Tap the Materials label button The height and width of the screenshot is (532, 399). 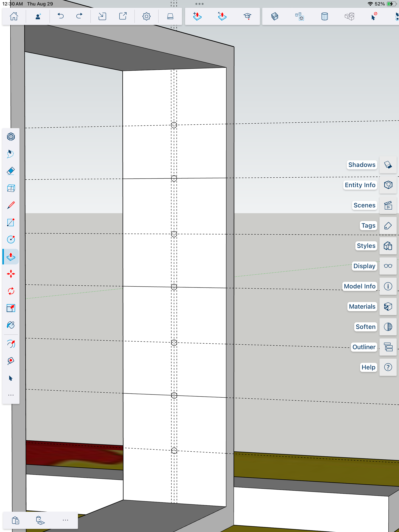click(x=362, y=306)
